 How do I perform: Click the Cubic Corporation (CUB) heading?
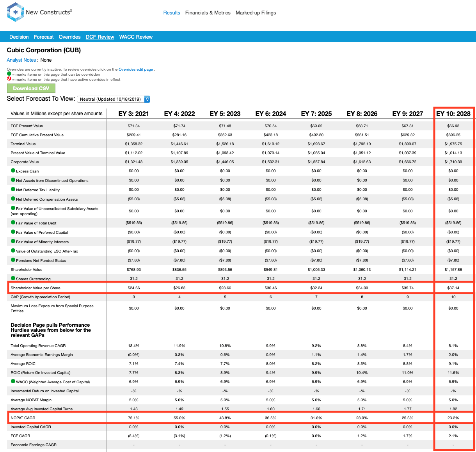[44, 50]
